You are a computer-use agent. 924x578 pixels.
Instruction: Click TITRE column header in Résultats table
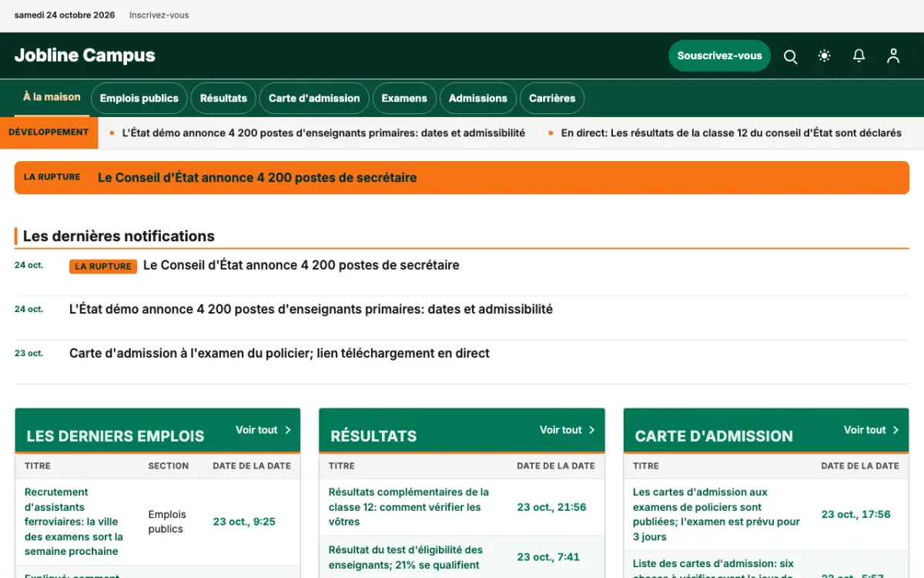[342, 466]
